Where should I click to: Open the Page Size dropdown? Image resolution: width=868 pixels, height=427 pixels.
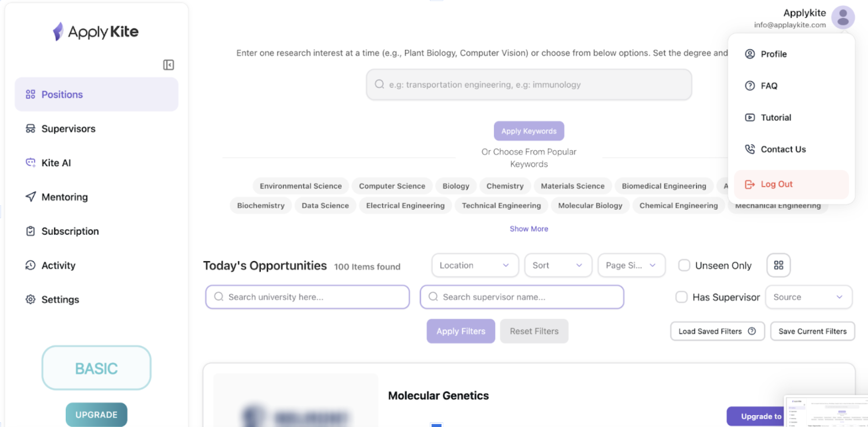(631, 265)
